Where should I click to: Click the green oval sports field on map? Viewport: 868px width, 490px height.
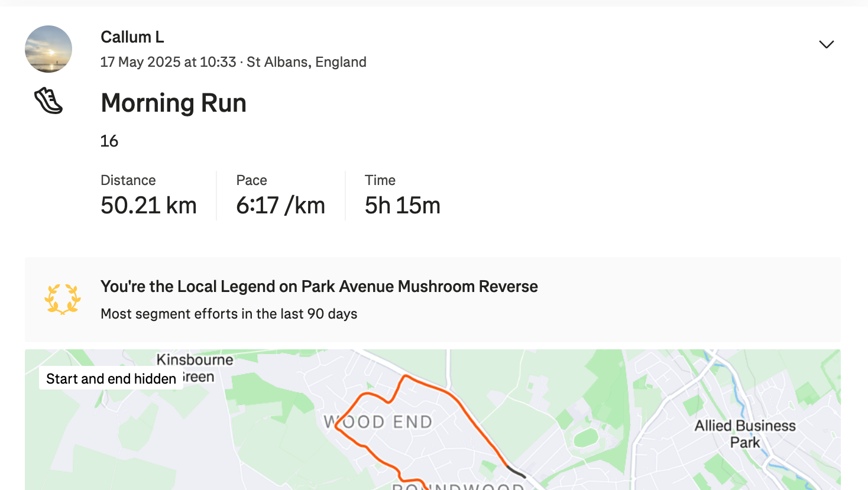(586, 438)
